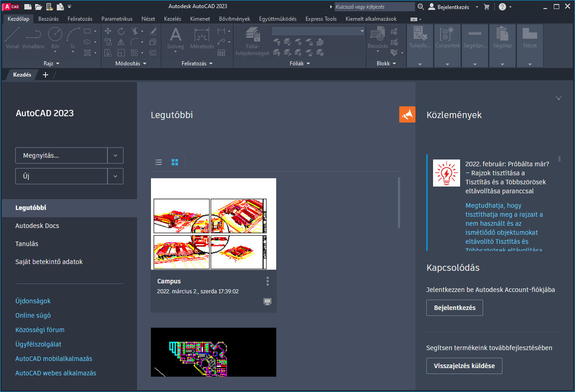Open the Közösségi fórum link
The width and height of the screenshot is (575, 392).
tap(40, 330)
